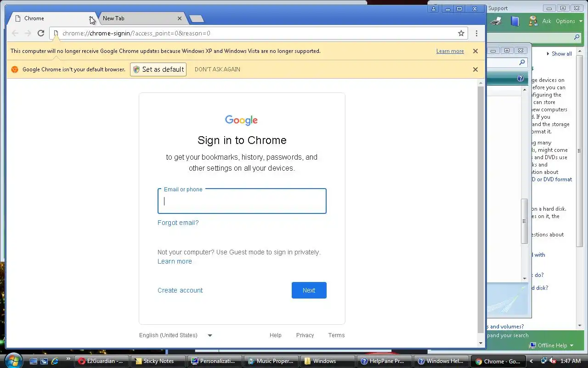Open the Terms link in page footer

click(x=336, y=335)
